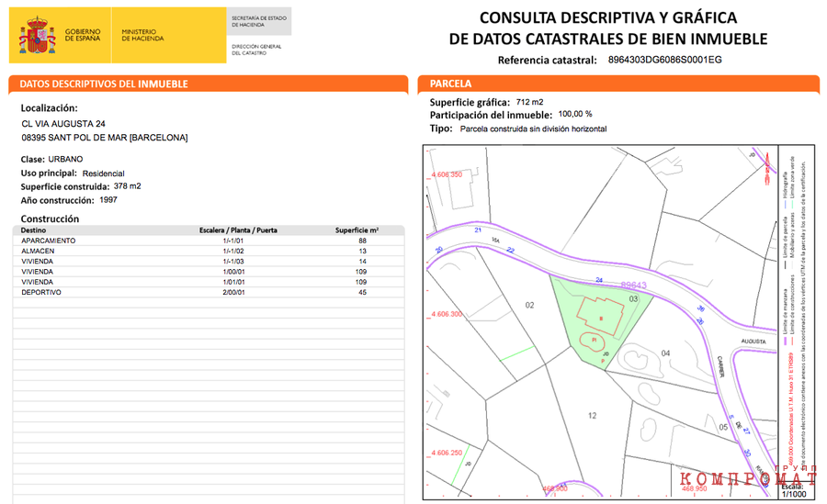The image size is (827, 504).
Task: Select cadastral reference 8964303DG6086S0001EG
Action: 664,60
